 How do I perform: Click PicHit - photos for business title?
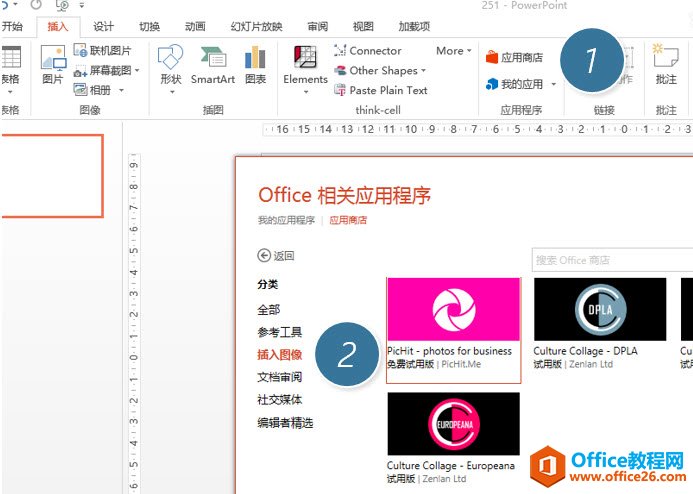pyautogui.click(x=449, y=351)
